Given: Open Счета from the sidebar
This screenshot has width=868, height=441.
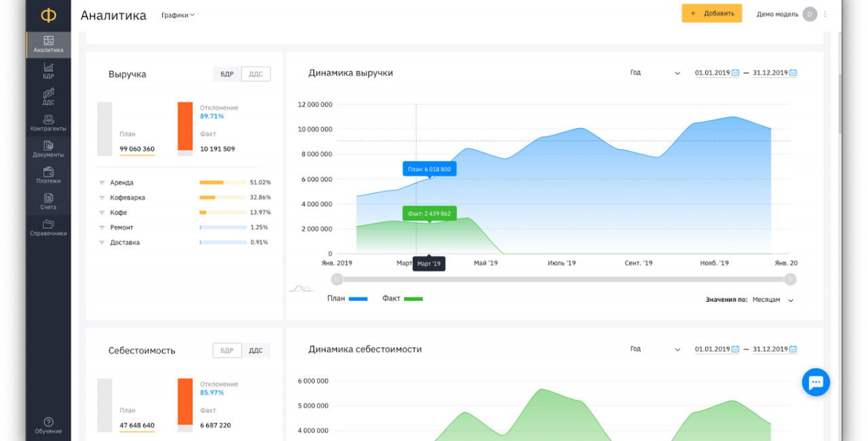Looking at the screenshot, I should (x=48, y=202).
